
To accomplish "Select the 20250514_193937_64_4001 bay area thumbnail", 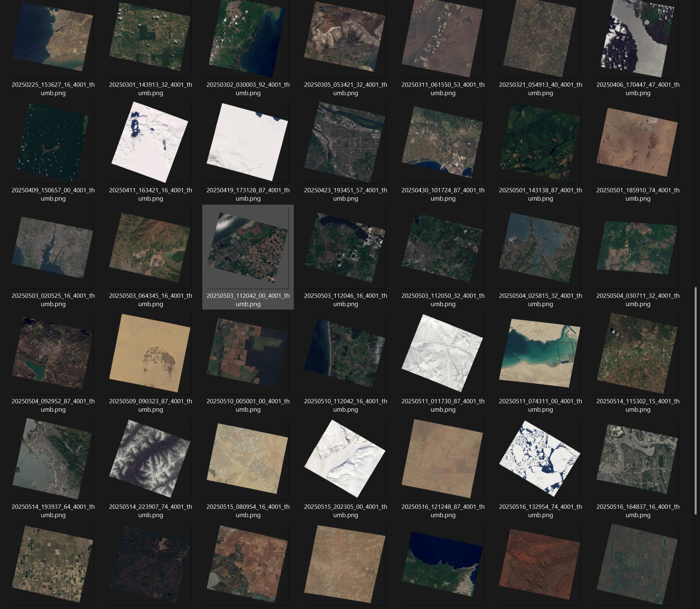I will [52, 459].
